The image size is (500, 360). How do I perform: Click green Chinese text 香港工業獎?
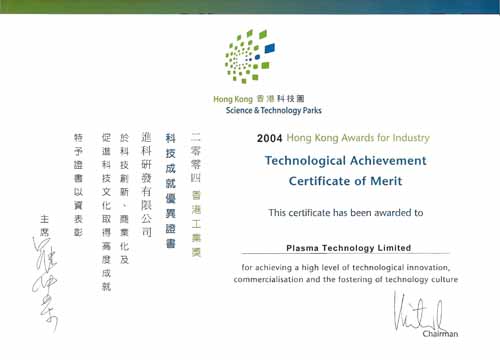[x=196, y=224]
